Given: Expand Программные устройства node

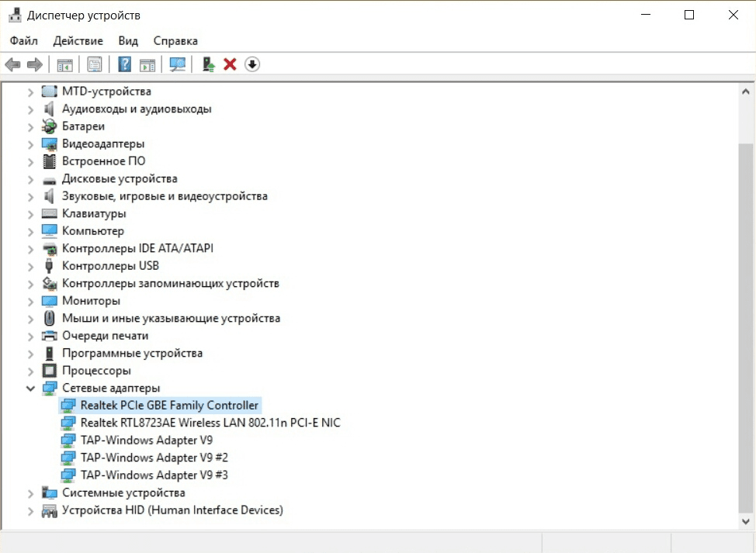Looking at the screenshot, I should pyautogui.click(x=30, y=354).
